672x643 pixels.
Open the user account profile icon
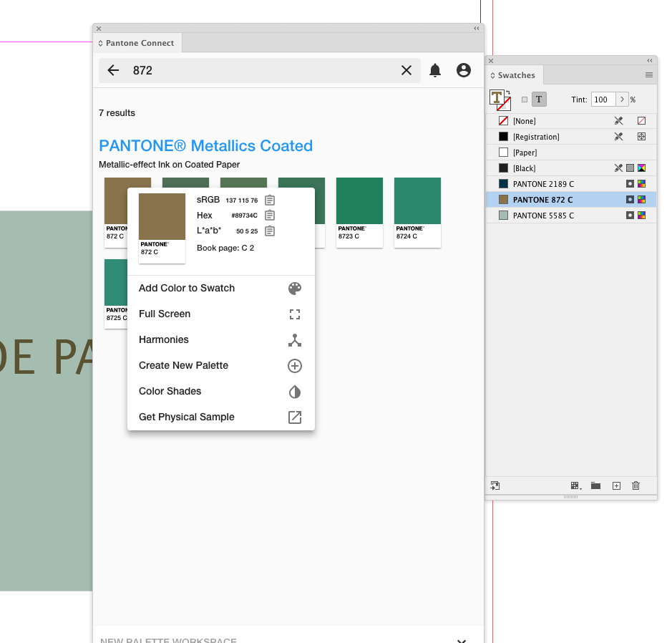coord(463,70)
